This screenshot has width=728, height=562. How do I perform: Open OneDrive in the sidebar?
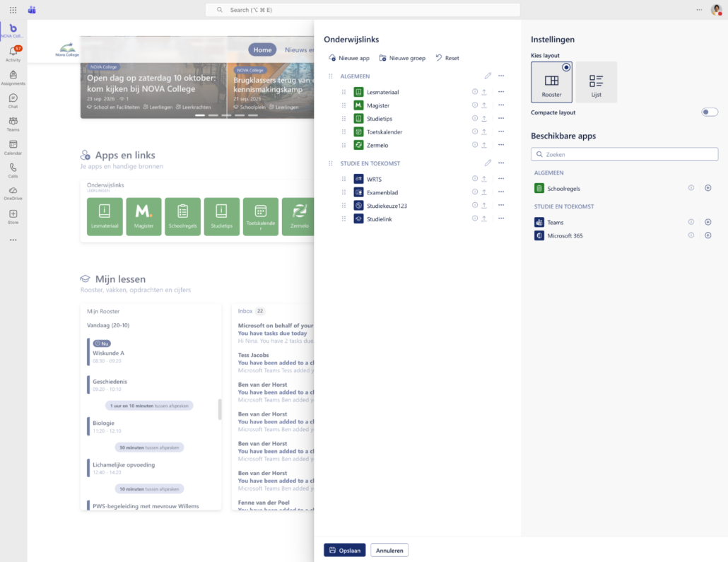[x=13, y=193]
